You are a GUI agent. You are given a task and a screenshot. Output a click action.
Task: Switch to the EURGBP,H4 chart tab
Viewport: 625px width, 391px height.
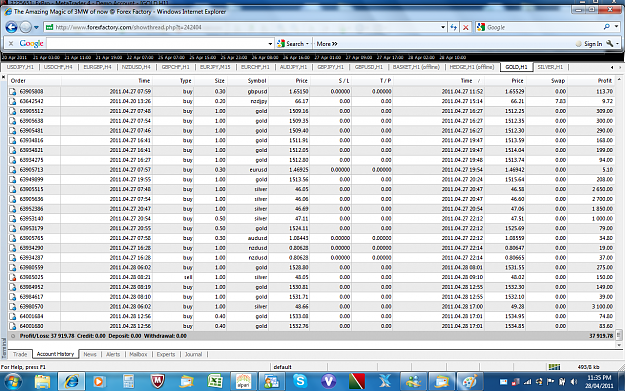tap(97, 67)
